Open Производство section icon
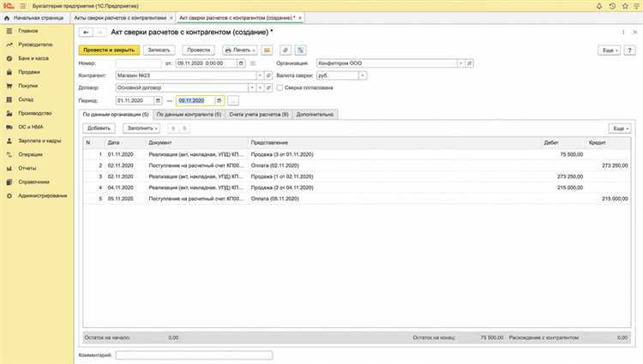Viewport: 643px width, 364px height. 9,113
